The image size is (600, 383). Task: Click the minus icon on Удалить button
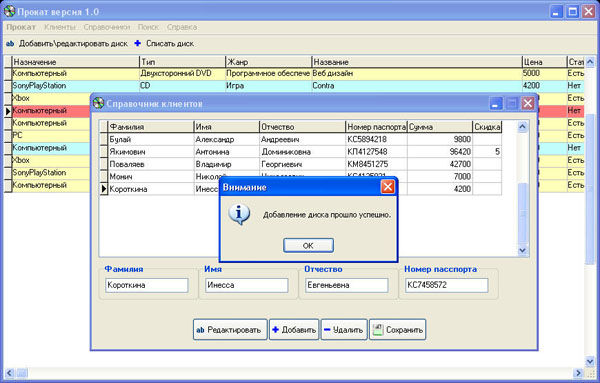point(327,329)
